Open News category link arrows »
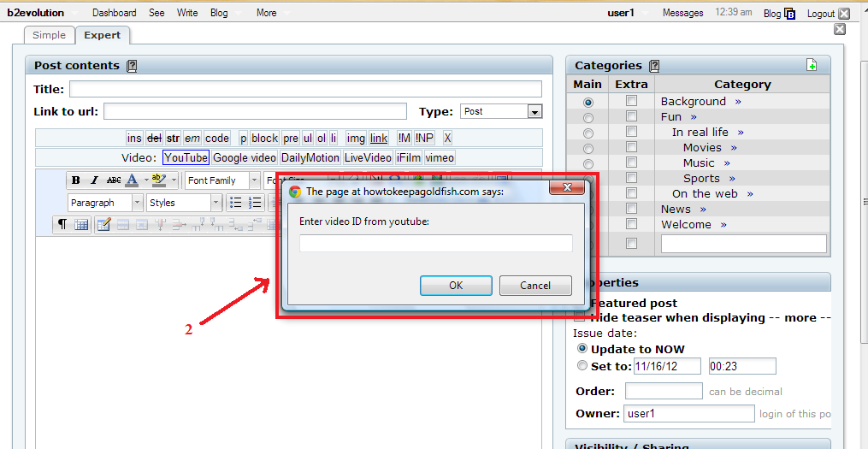This screenshot has width=868, height=449. click(703, 210)
